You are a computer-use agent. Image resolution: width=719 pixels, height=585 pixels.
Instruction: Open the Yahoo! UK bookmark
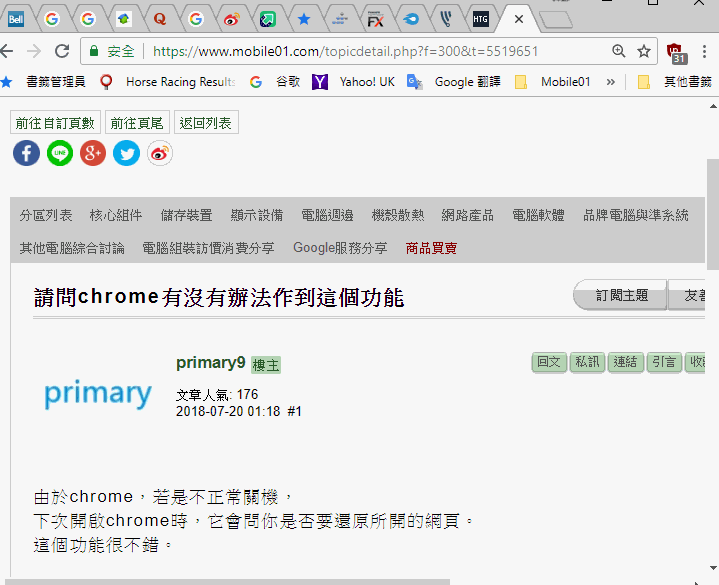point(353,82)
